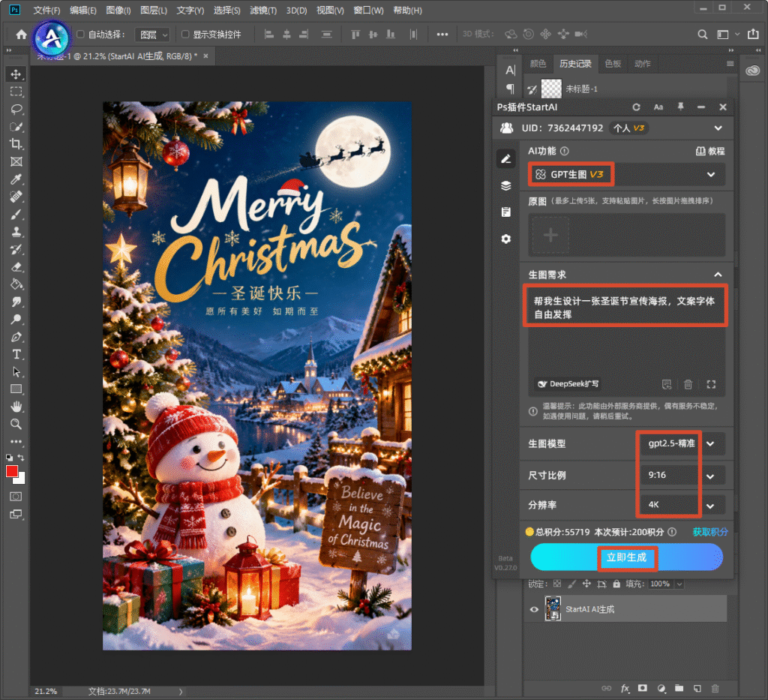The height and width of the screenshot is (700, 768).
Task: Click the search magnifier icon at top right
Action: tap(702, 35)
